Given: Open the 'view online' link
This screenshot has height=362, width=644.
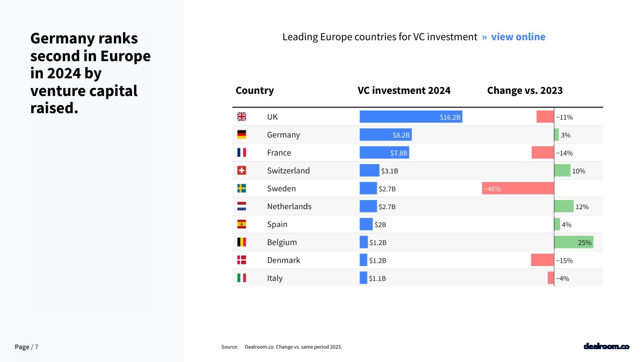Looking at the screenshot, I should (x=518, y=37).
